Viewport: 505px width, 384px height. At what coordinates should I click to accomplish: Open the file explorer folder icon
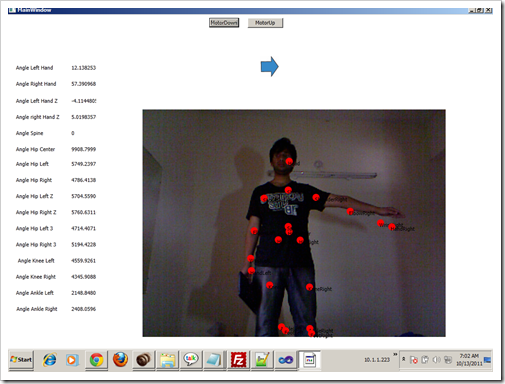click(x=167, y=360)
